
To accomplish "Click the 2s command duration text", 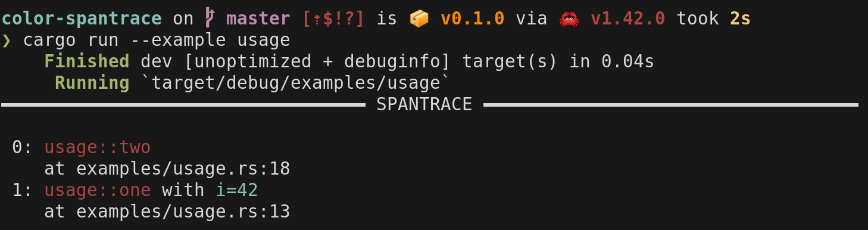I will [x=740, y=18].
